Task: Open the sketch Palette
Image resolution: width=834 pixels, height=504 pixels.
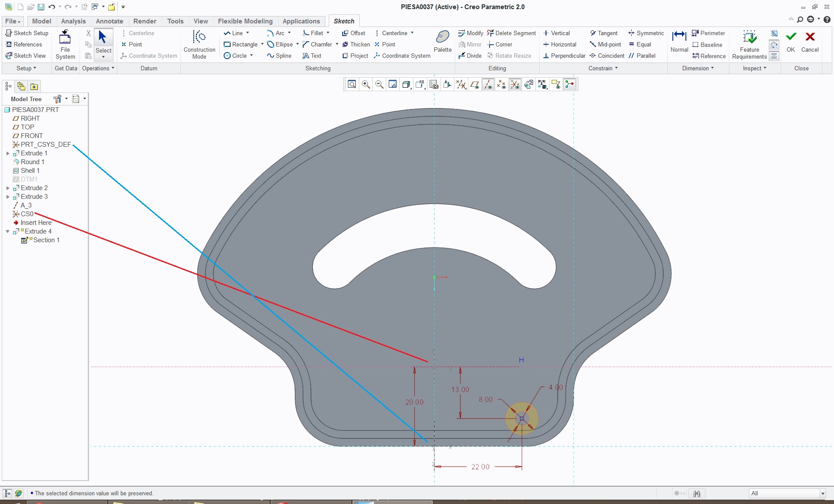Action: 442,42
